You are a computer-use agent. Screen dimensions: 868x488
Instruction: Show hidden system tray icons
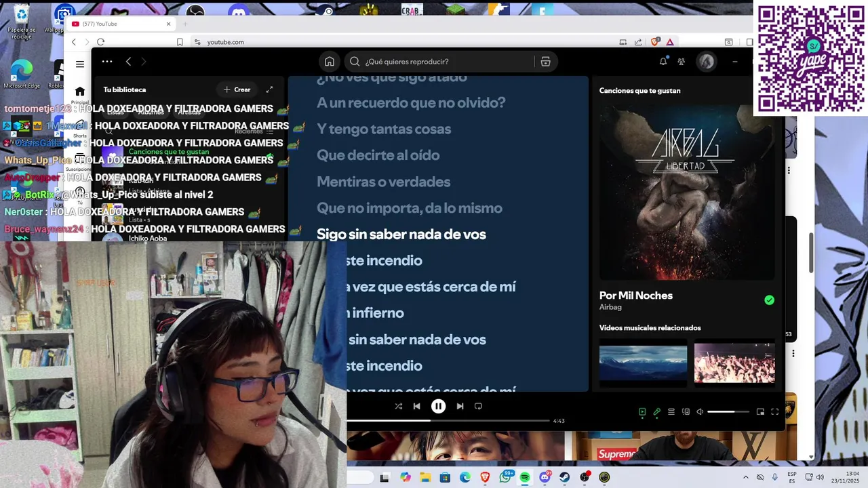pyautogui.click(x=745, y=477)
